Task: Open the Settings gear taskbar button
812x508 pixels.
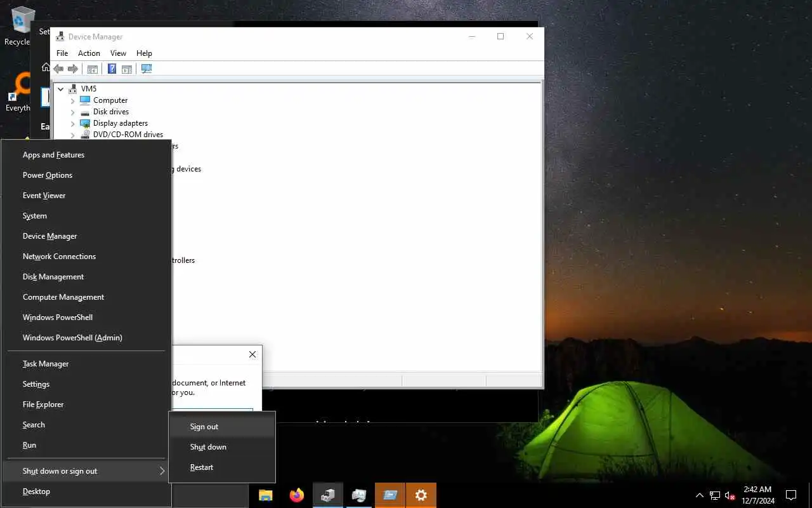Action: coord(421,495)
